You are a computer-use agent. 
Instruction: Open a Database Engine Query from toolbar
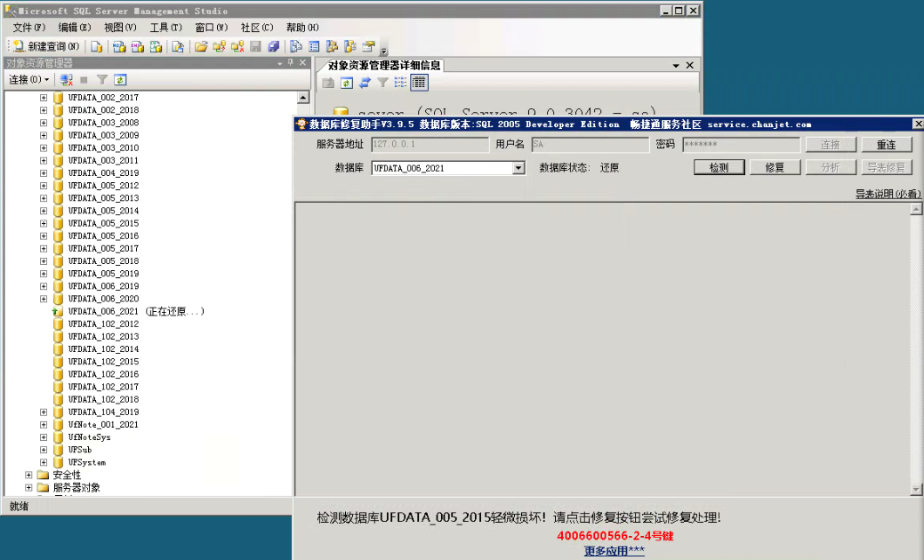pyautogui.click(x=97, y=46)
